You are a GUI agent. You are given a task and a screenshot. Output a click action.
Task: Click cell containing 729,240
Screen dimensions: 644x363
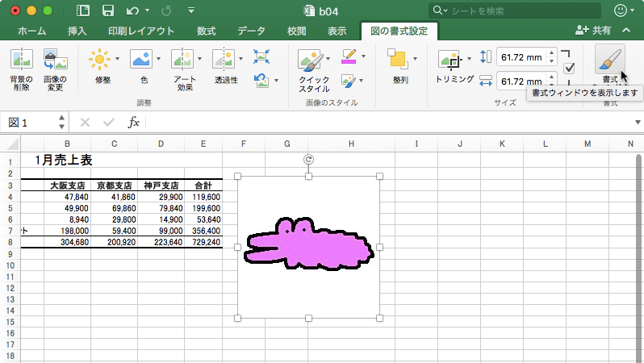click(203, 242)
